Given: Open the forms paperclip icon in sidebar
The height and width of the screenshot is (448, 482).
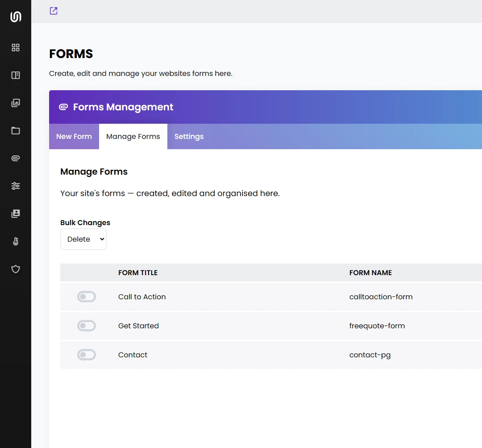Looking at the screenshot, I should click(16, 159).
